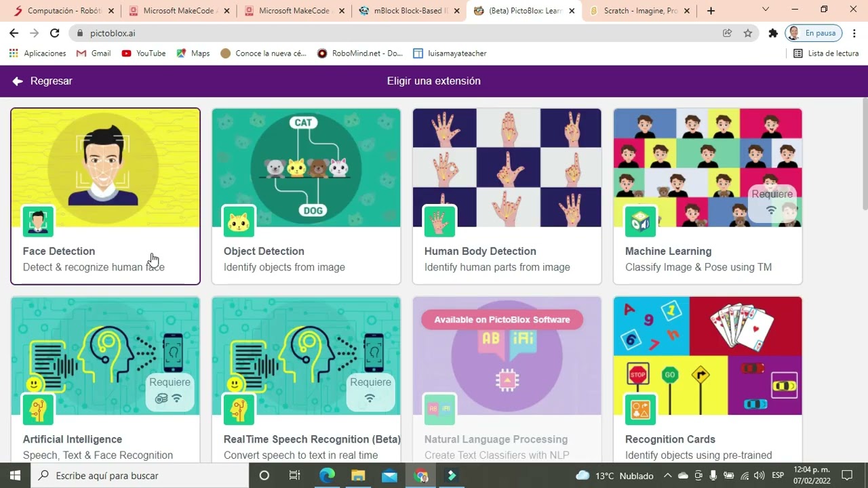Click 'Classify Image & Pose using TM' text

click(698, 267)
